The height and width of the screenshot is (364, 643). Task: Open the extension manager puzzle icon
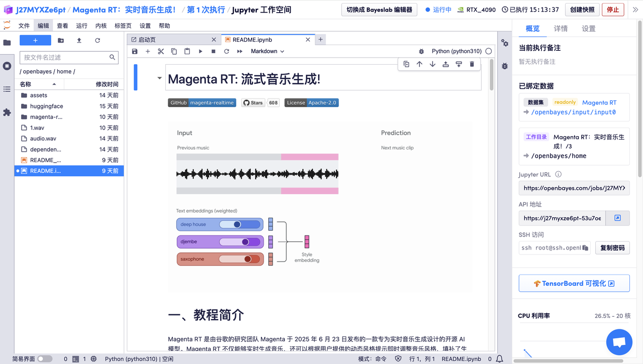[x=7, y=112]
